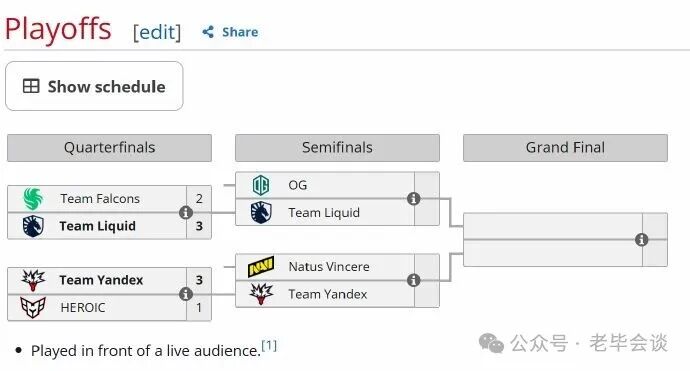Click the share icon next to Share
Viewport: 690px width, 371px height.
pyautogui.click(x=208, y=32)
